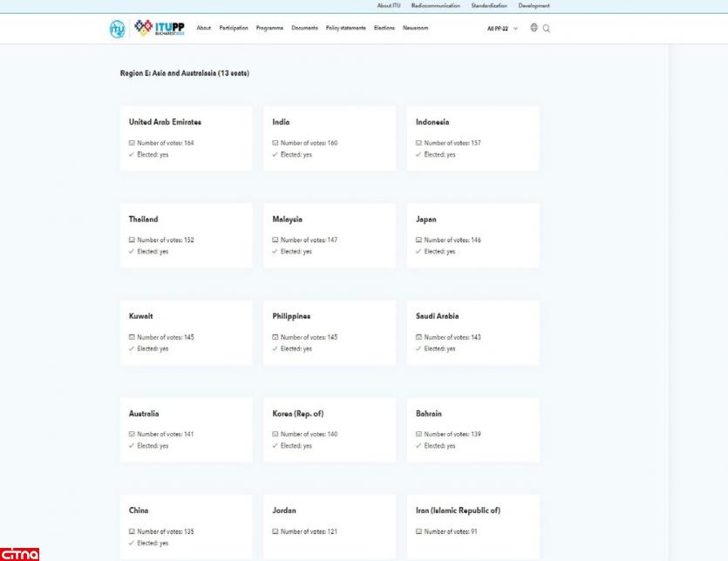Expand the All PP-22 dropdown

502,28
